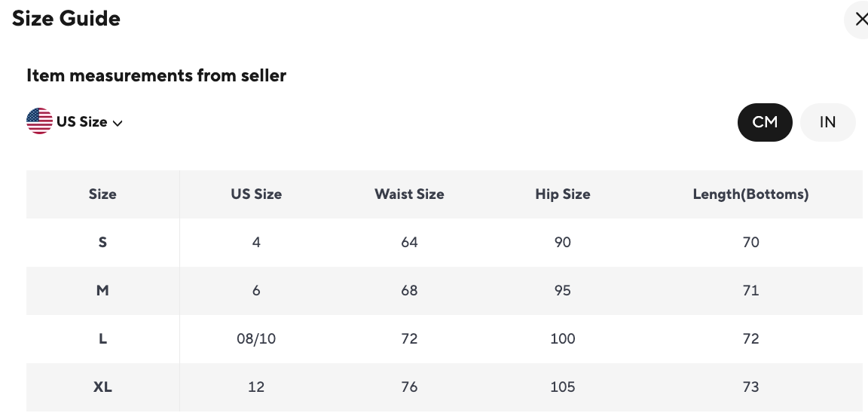Close the Size Guide dialog
The width and height of the screenshot is (868, 419).
(860, 20)
